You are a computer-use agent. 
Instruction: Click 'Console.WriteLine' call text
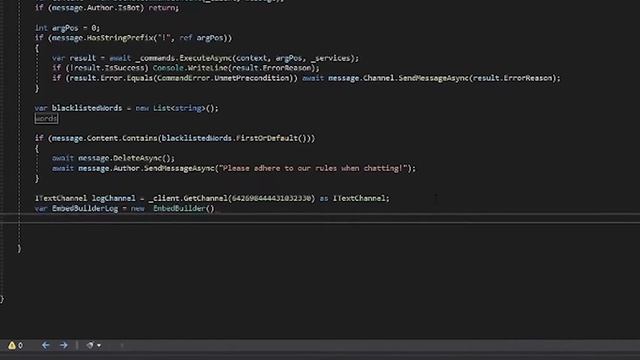tap(190, 68)
